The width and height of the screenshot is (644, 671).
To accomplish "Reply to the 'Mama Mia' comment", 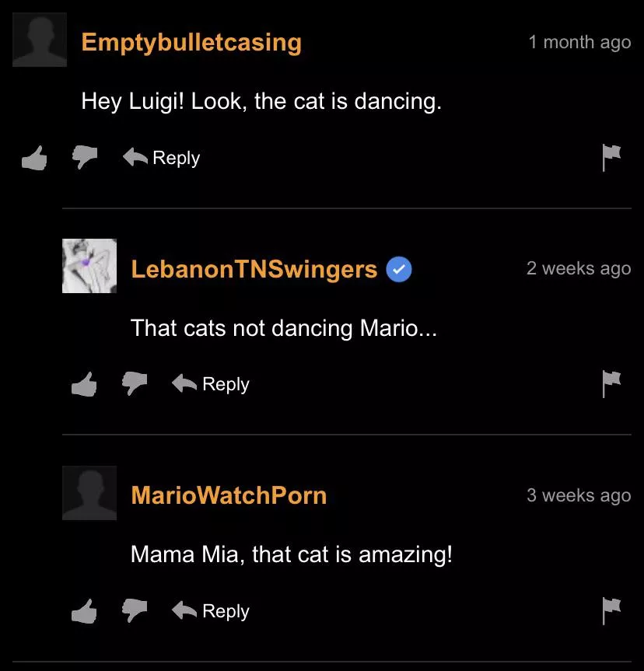I will coord(211,610).
